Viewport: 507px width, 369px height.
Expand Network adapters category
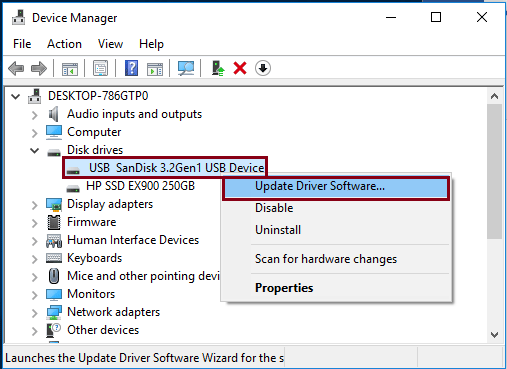pos(34,313)
